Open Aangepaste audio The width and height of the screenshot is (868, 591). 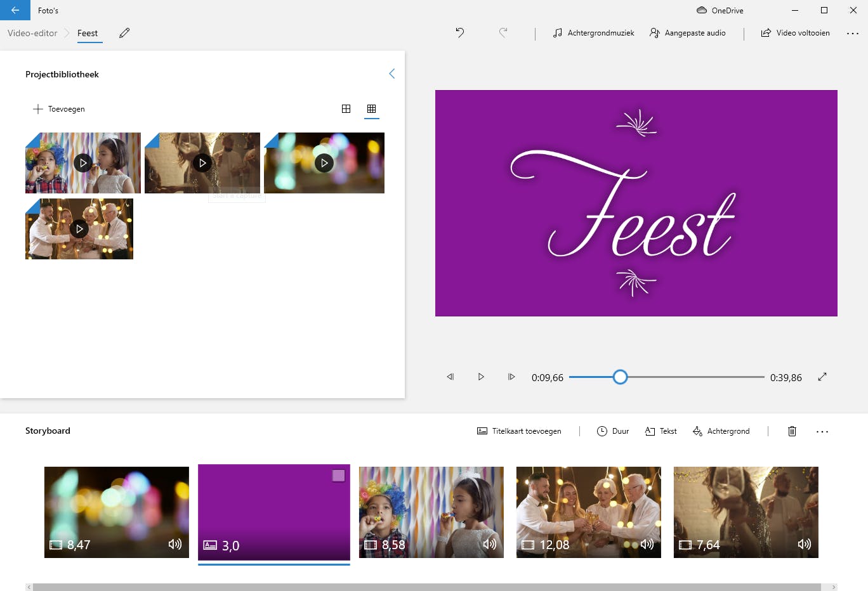click(x=688, y=33)
